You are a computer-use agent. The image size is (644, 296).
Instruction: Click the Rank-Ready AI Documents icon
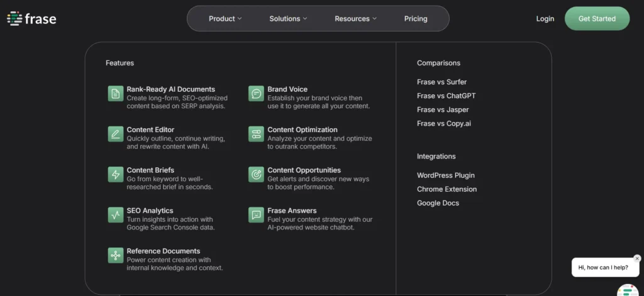click(x=116, y=93)
